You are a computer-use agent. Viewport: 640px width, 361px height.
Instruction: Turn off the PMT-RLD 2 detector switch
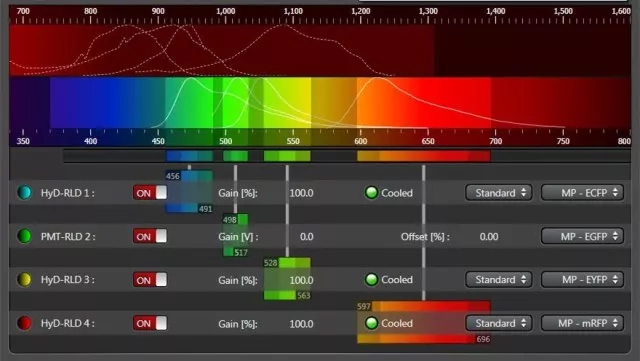tap(150, 236)
